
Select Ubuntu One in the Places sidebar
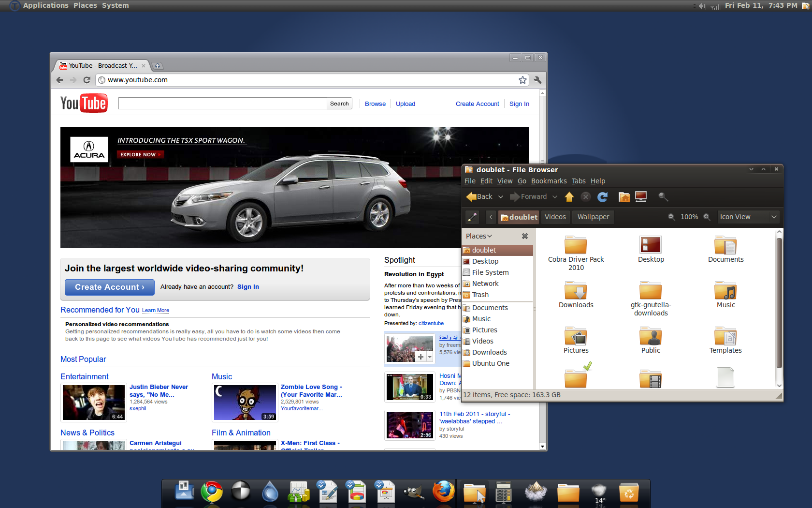(497, 363)
